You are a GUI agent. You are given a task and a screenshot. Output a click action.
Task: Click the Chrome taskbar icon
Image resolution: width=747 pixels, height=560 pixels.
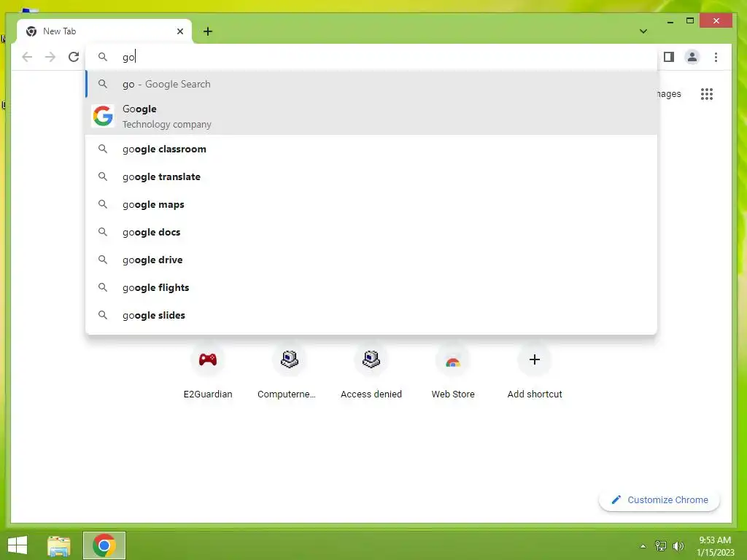[x=104, y=545]
